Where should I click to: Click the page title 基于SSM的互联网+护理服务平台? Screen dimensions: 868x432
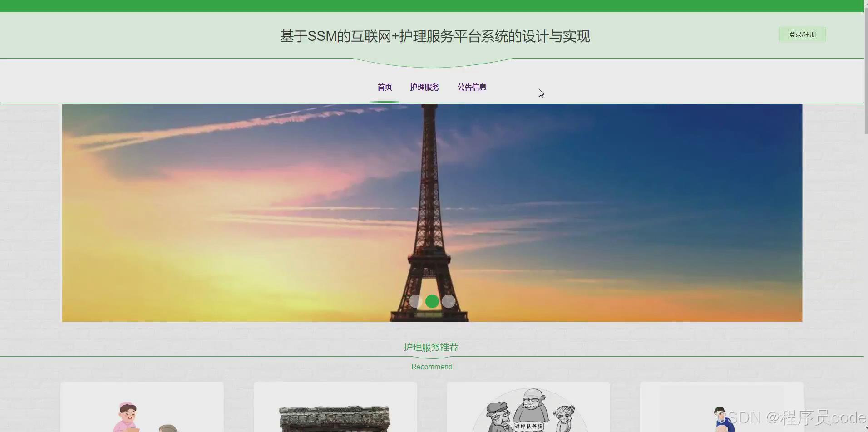(x=435, y=36)
